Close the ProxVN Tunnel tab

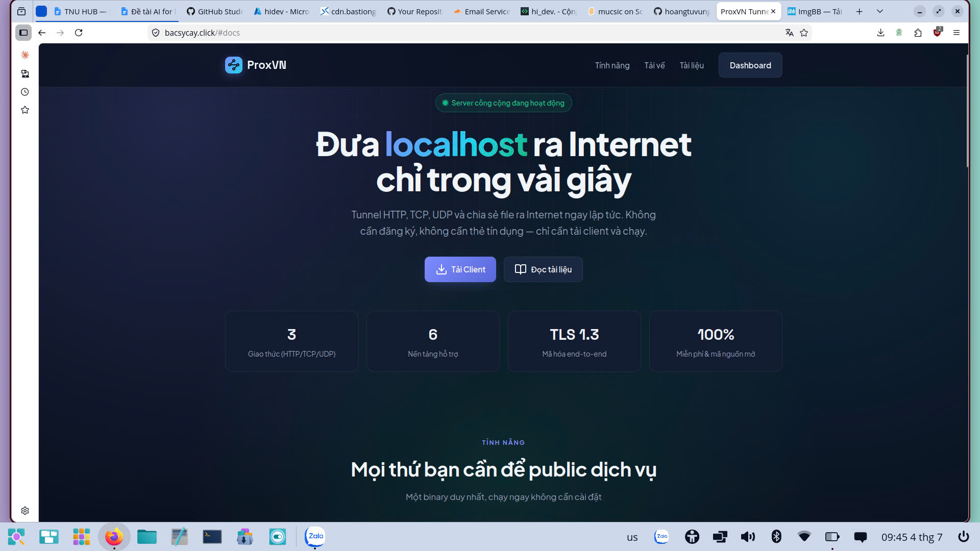[773, 11]
